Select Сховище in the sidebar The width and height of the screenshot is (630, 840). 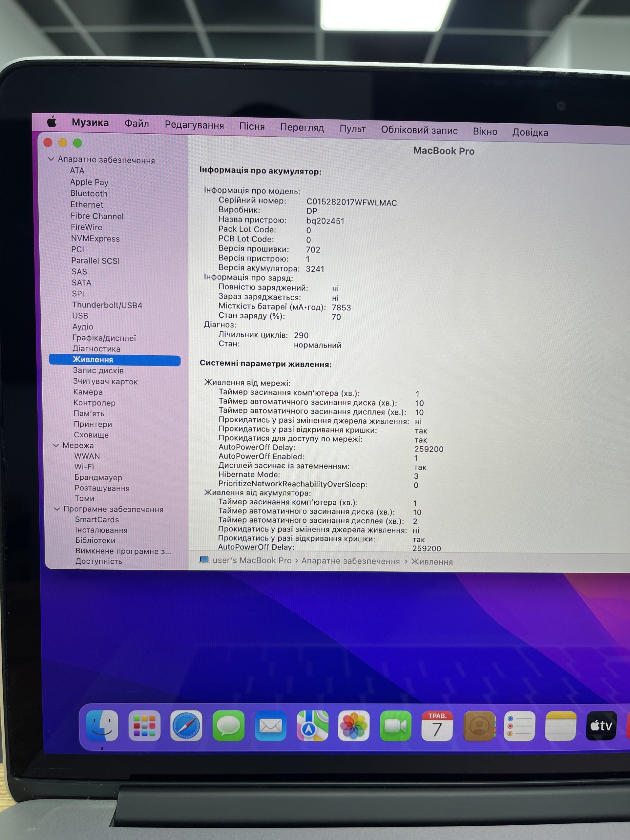click(x=91, y=435)
